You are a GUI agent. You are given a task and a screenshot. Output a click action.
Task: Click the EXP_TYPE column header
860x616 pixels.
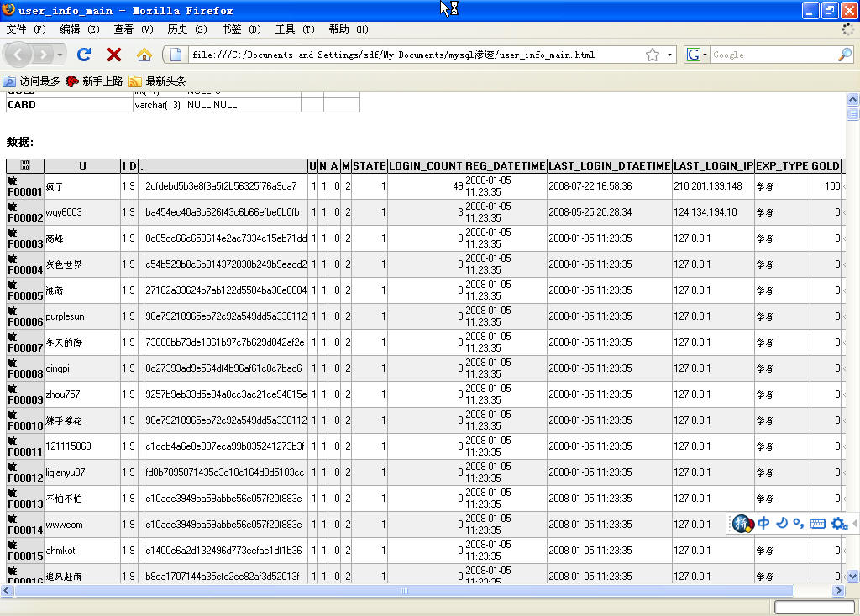point(782,166)
